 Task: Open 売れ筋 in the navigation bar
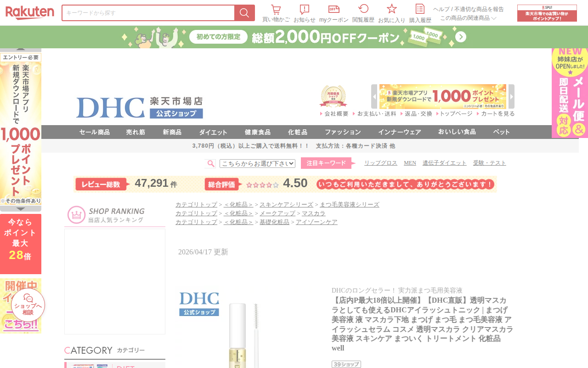[136, 132]
